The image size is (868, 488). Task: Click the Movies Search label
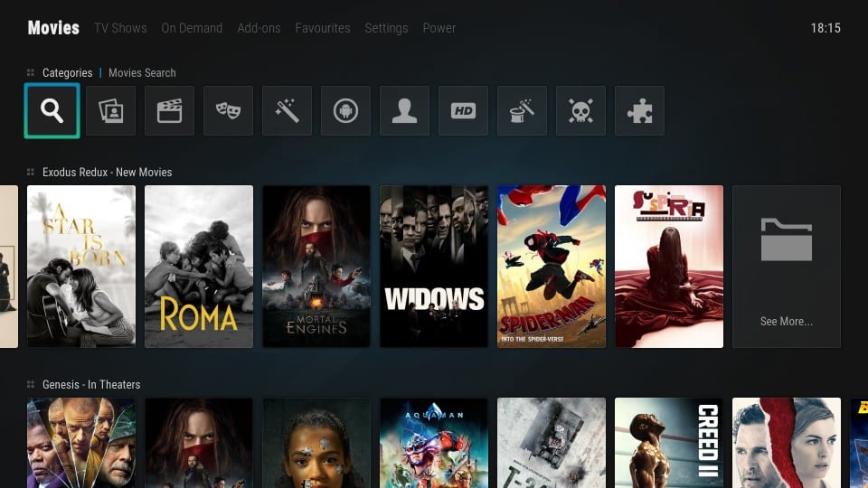coord(142,72)
